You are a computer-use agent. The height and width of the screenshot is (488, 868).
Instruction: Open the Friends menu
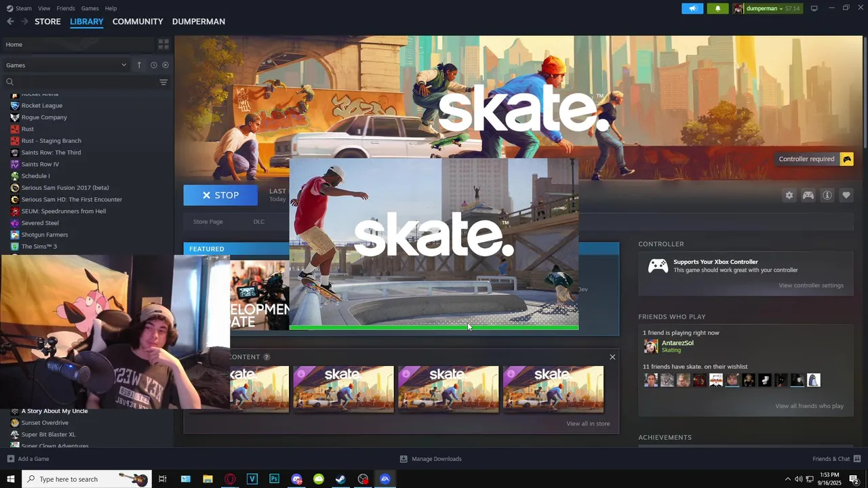(66, 8)
